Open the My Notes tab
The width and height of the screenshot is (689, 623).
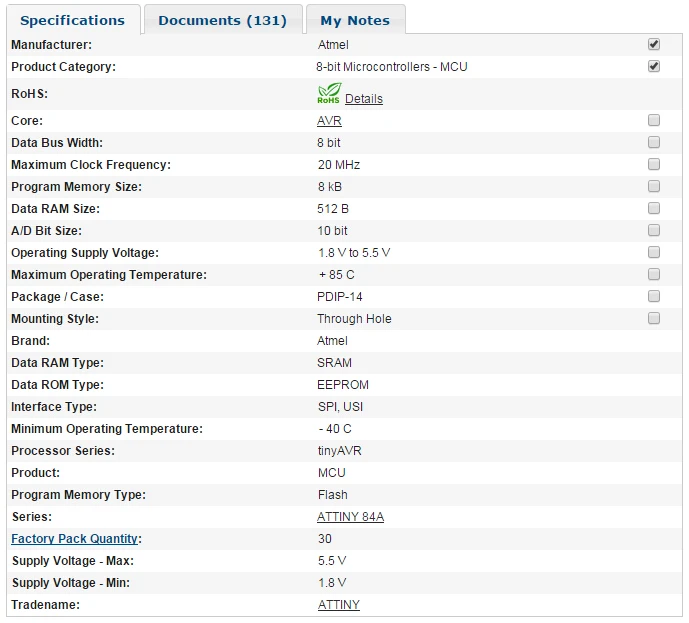point(355,20)
